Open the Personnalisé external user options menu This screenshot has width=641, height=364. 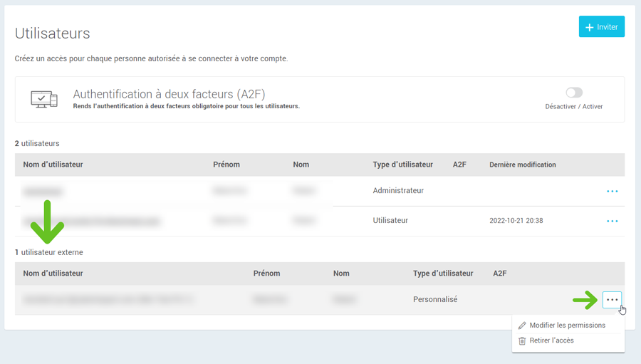click(612, 300)
